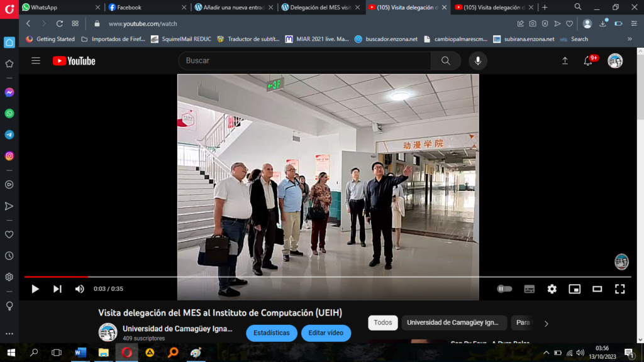Search by voice using the microphone
The image size is (644, 362).
pyautogui.click(x=478, y=61)
